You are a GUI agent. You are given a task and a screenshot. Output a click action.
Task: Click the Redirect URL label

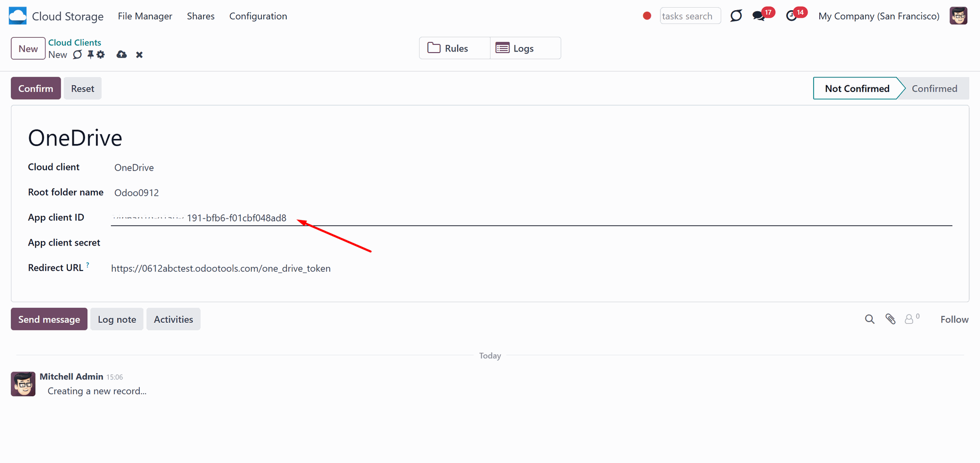(x=56, y=268)
